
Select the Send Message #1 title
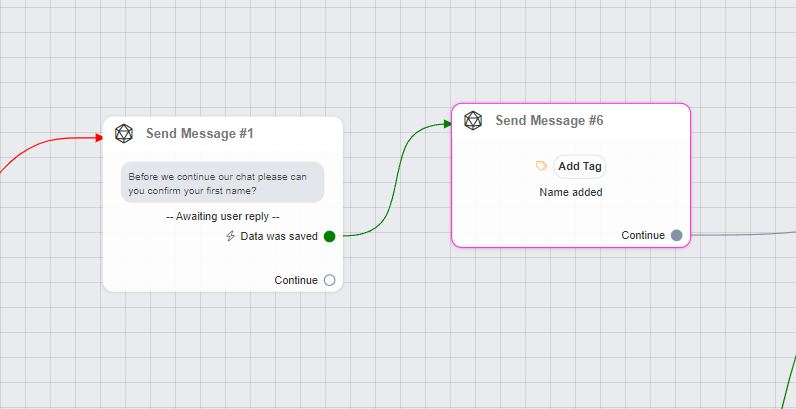(x=200, y=133)
